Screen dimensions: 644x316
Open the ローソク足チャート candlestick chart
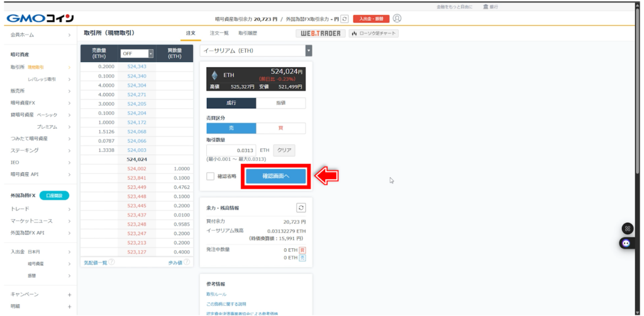tap(374, 33)
